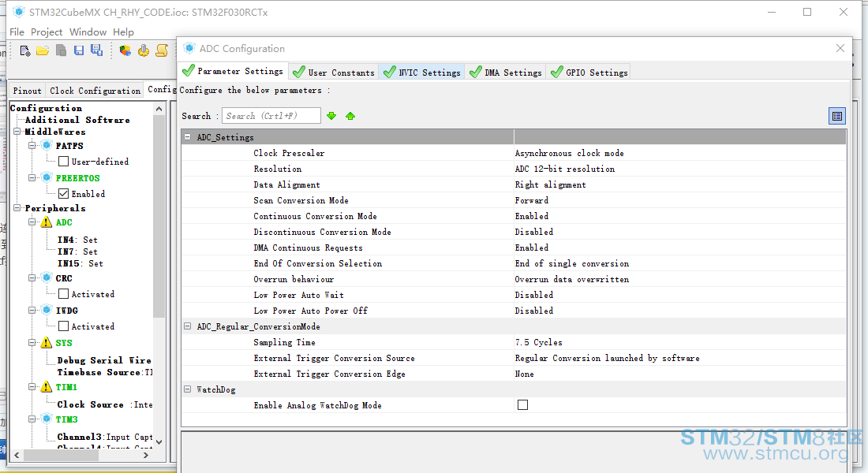Collapse the TIM1 tree node

[32, 387]
